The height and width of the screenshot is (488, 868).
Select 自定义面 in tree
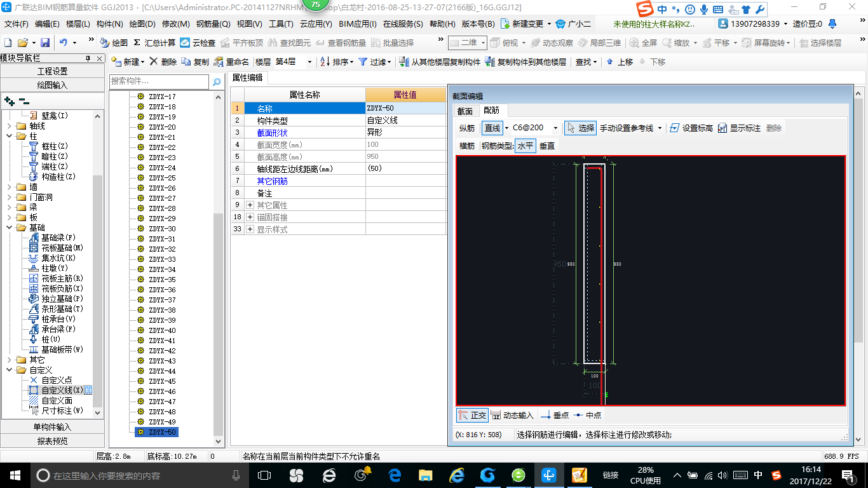pyautogui.click(x=57, y=400)
